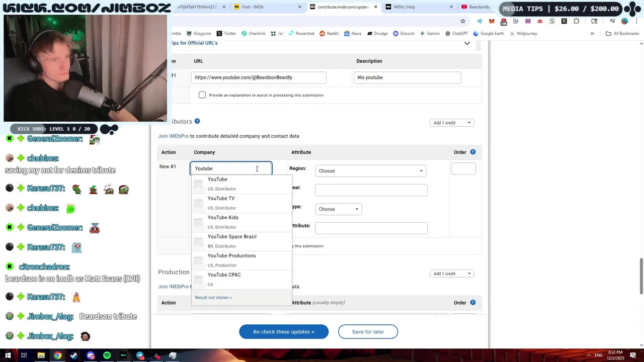Viewport: 644px width, 362px height.
Task: Follow the Join IMDbPro link under Distributors
Action: coord(173,136)
